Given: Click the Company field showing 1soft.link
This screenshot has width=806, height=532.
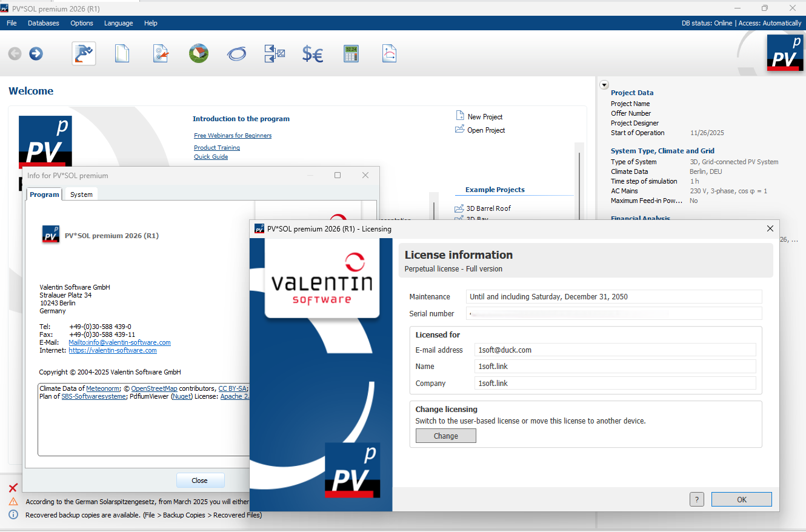Looking at the screenshot, I should pos(615,384).
